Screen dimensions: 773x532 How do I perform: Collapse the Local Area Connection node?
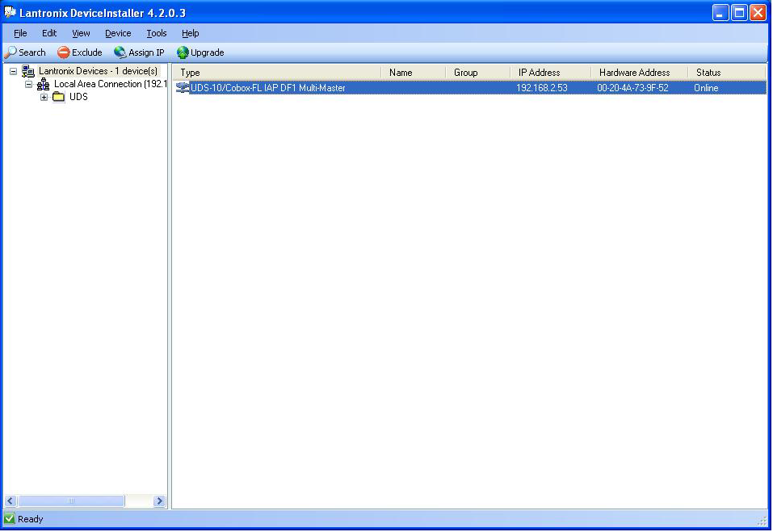pyautogui.click(x=28, y=84)
